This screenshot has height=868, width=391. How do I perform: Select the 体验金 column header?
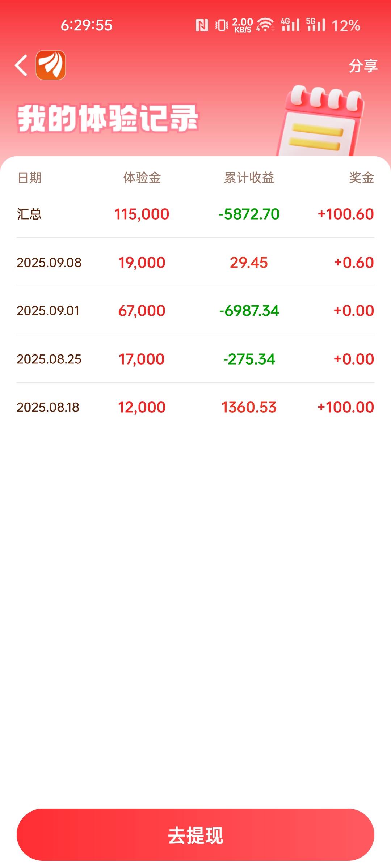142,178
